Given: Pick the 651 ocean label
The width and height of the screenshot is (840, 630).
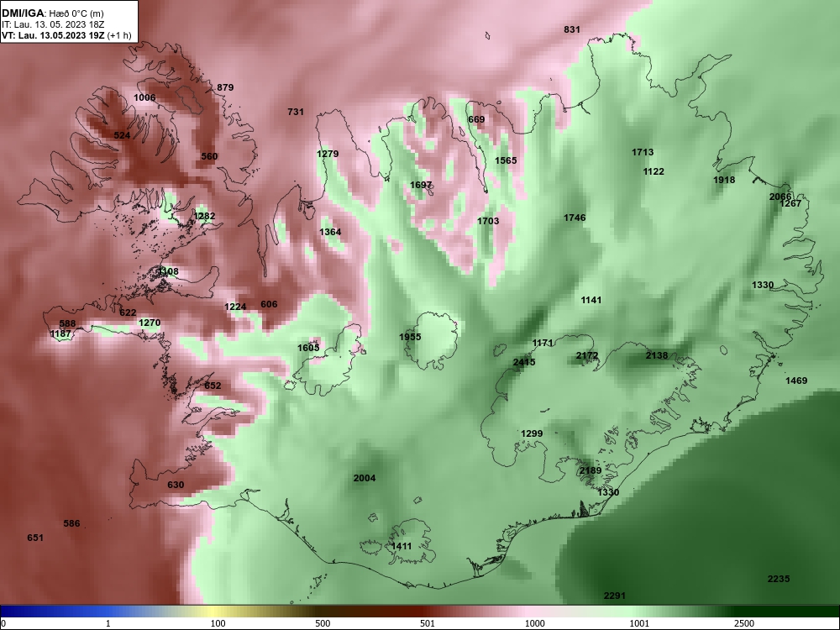Looking at the screenshot, I should coord(35,538).
